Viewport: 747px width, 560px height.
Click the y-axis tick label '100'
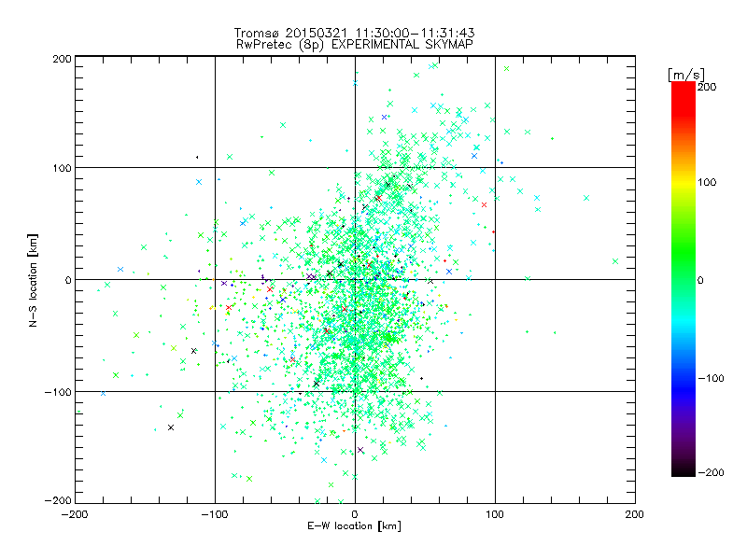coord(63,168)
